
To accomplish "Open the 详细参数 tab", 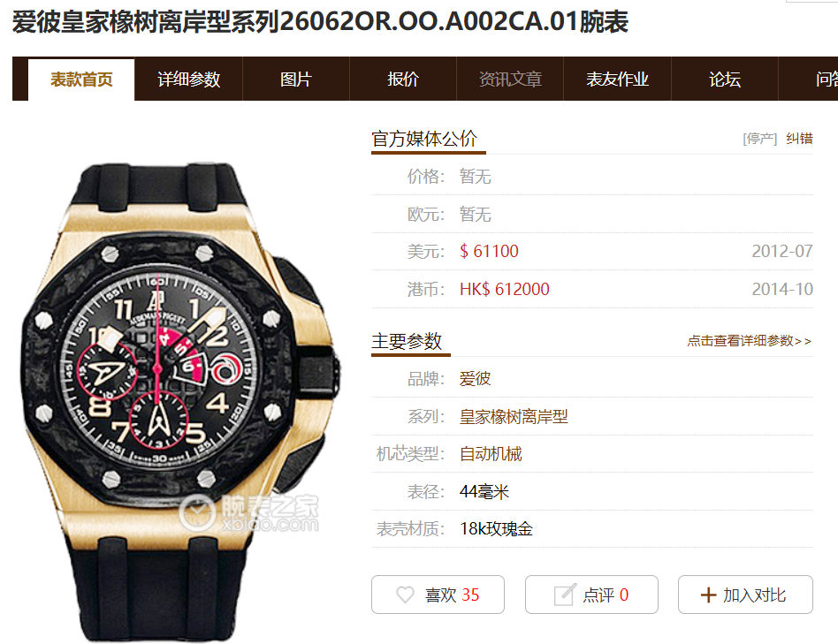I will (188, 79).
